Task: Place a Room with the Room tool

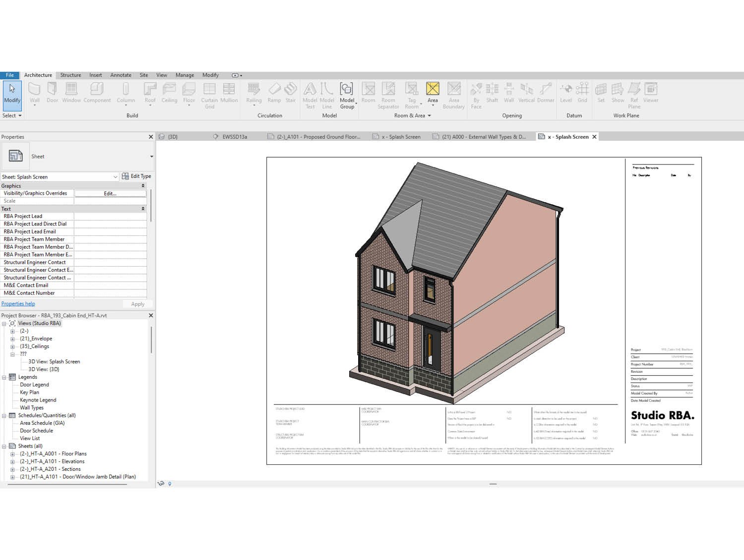Action: [x=368, y=94]
